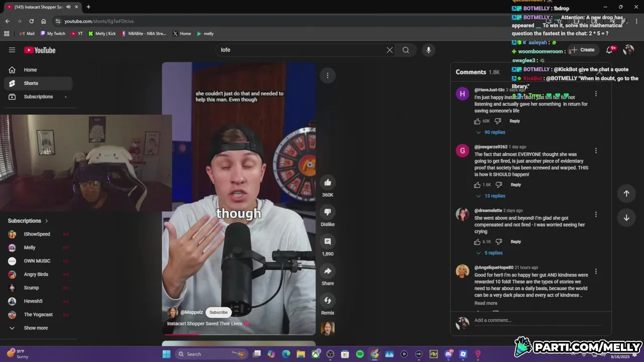Image resolution: width=644 pixels, height=362 pixels.
Task: Open the IShowSpeed subscription channel
Action: tap(38, 234)
